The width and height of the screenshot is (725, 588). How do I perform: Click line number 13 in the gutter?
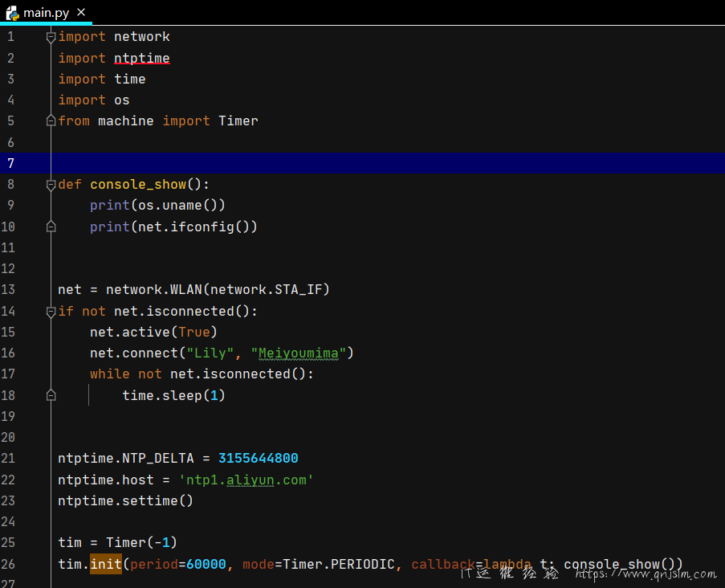click(8, 290)
